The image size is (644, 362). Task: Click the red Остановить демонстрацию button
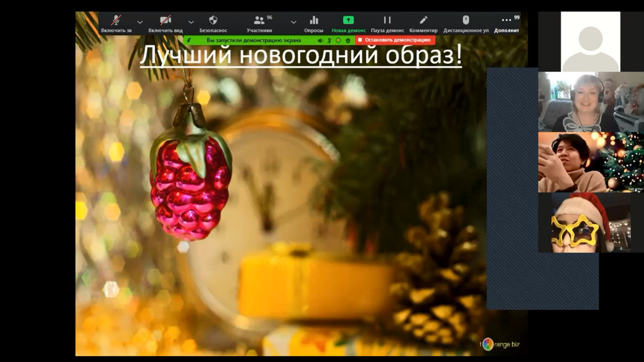click(395, 40)
